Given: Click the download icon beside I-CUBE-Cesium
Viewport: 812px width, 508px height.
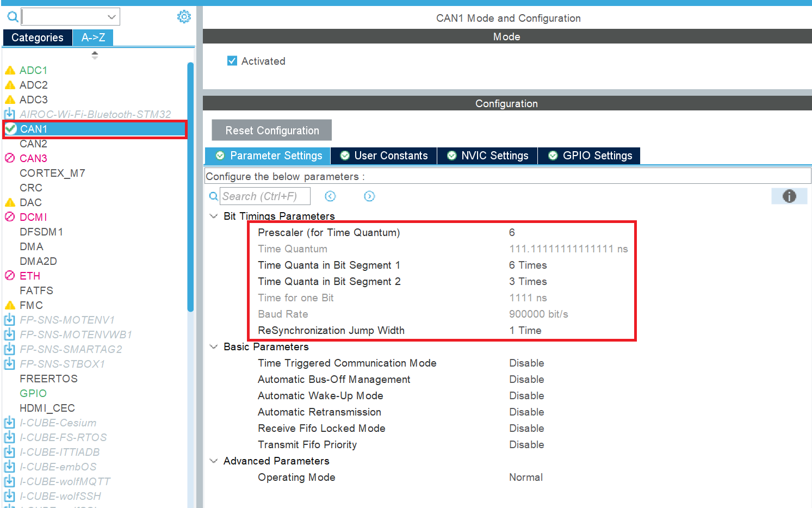Looking at the screenshot, I should pyautogui.click(x=9, y=423).
